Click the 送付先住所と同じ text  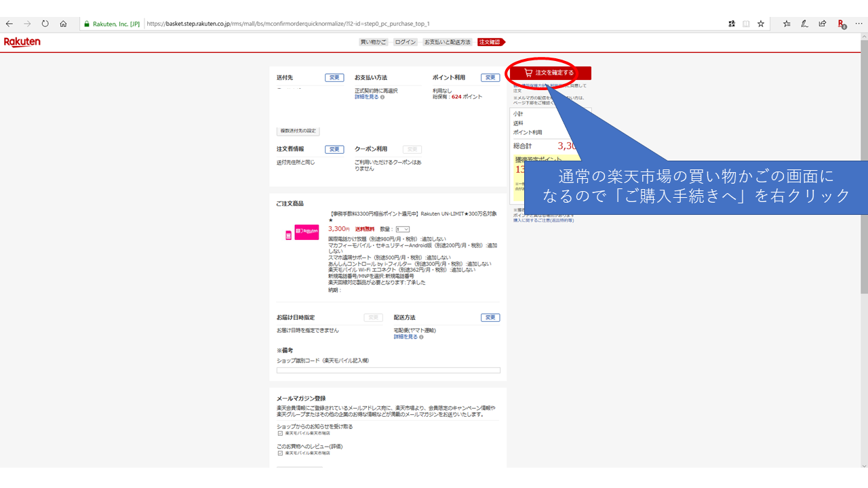tap(296, 163)
